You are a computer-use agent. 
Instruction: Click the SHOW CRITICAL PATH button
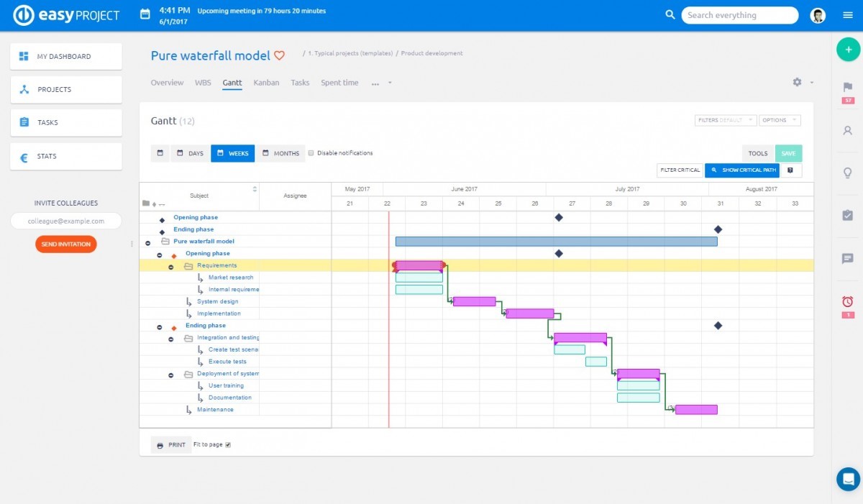pos(741,170)
